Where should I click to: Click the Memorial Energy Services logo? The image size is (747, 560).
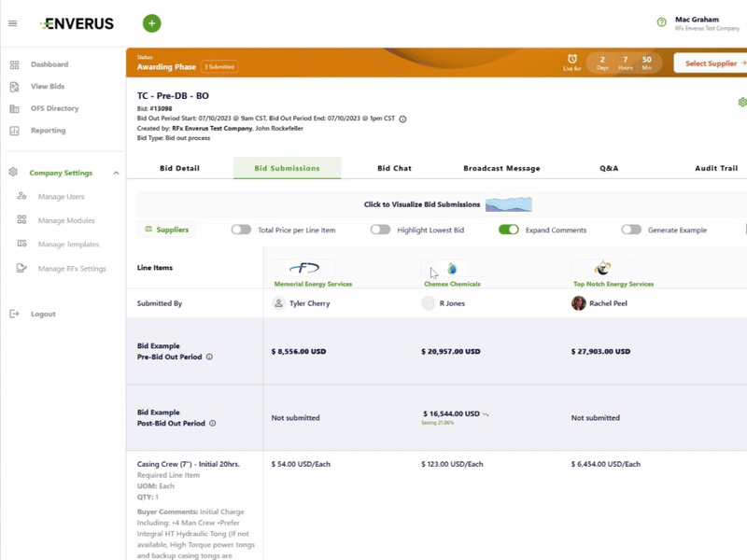pyautogui.click(x=304, y=268)
